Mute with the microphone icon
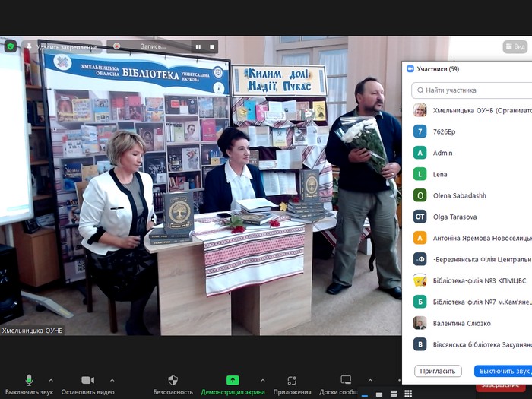 tap(29, 380)
